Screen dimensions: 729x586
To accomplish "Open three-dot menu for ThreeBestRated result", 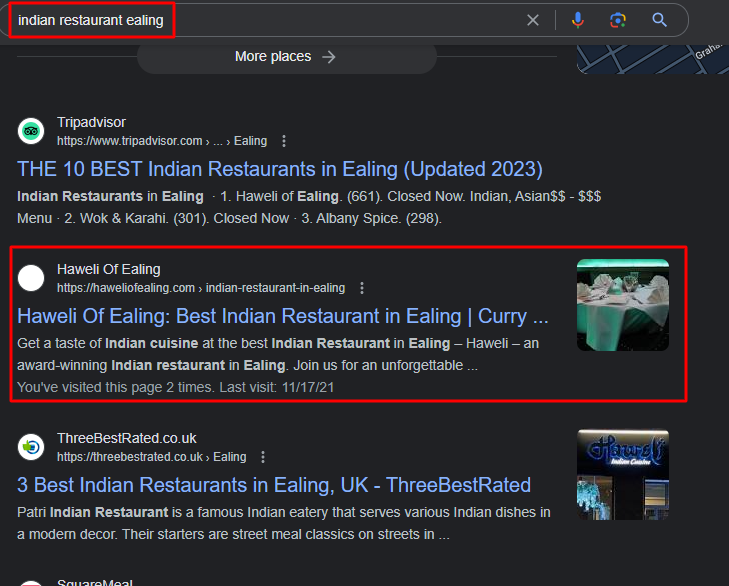I will (263, 457).
